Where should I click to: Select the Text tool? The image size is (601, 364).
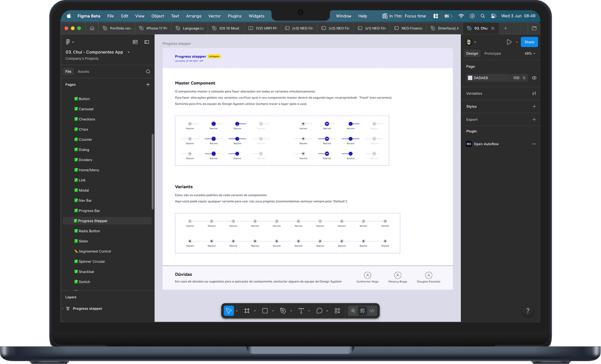(x=301, y=311)
